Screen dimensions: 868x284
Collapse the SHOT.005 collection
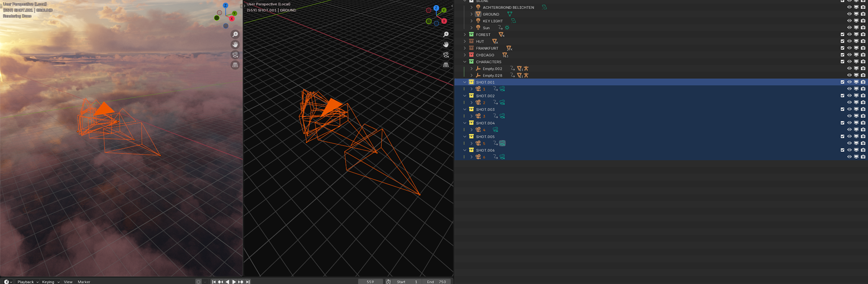(465, 137)
